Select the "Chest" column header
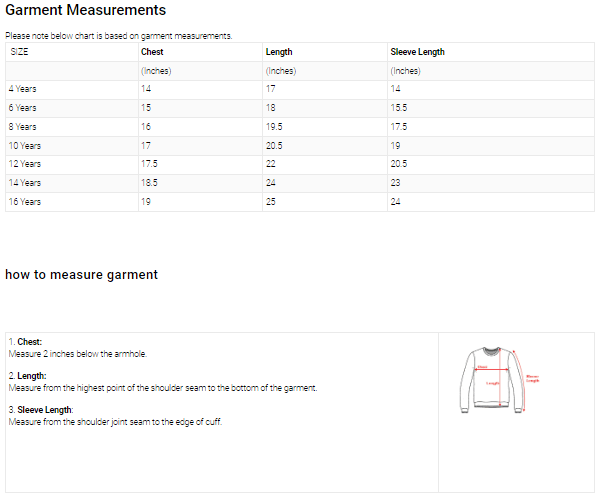 152,52
